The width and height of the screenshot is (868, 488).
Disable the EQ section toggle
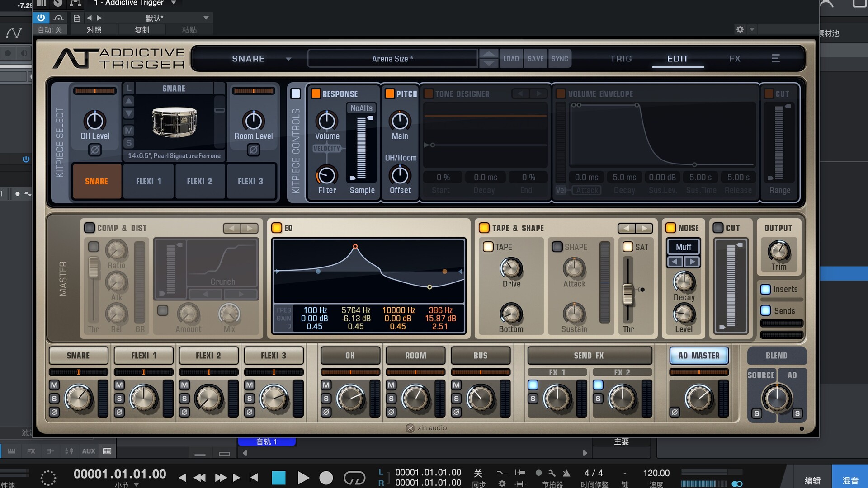pos(277,228)
